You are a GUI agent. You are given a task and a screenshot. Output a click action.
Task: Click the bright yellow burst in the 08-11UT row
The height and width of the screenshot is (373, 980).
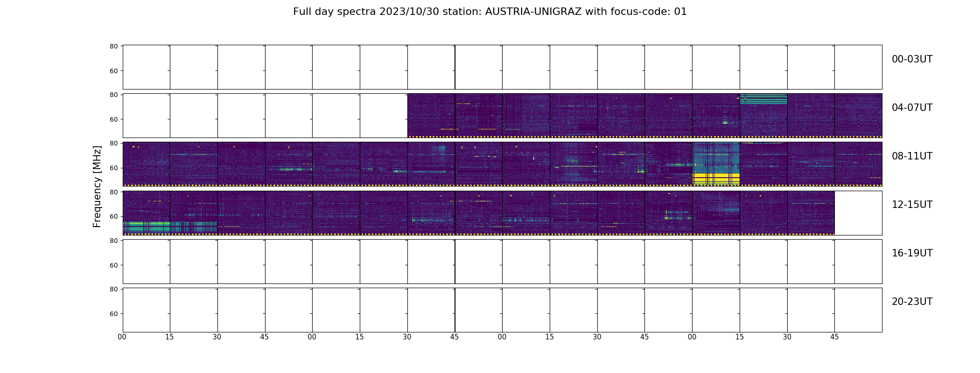tap(716, 179)
